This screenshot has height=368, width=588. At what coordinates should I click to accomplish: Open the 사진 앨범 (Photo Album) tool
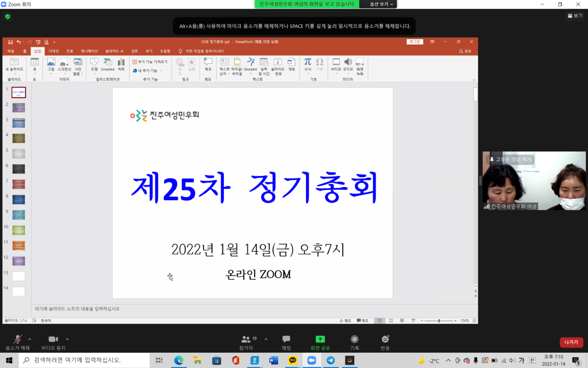pos(78,67)
